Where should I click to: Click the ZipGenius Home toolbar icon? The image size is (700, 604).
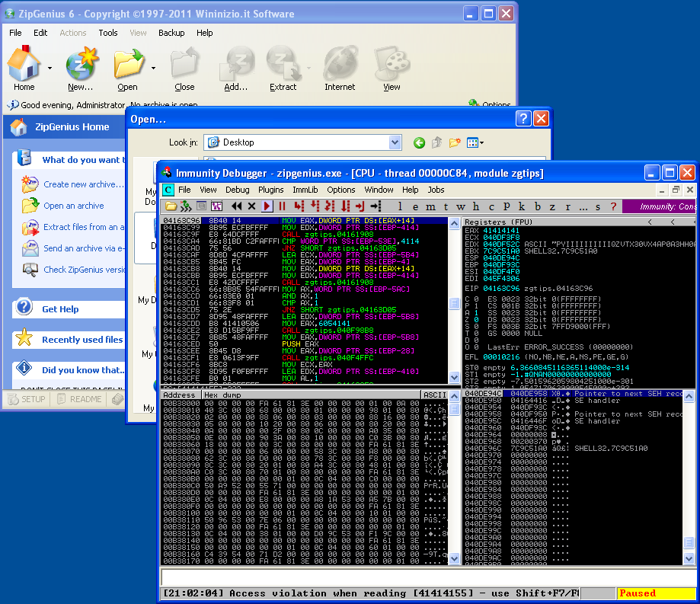tap(24, 69)
